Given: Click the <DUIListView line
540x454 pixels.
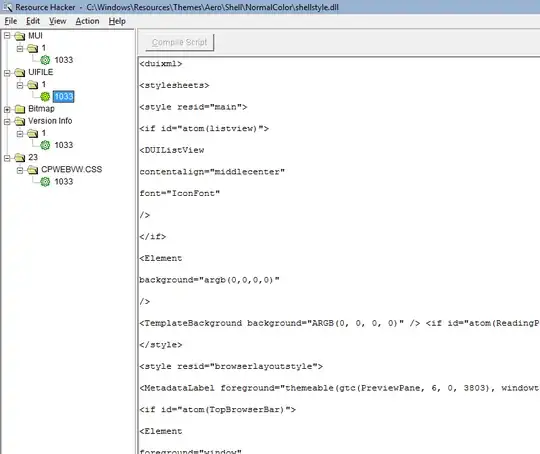Looking at the screenshot, I should 172,150.
